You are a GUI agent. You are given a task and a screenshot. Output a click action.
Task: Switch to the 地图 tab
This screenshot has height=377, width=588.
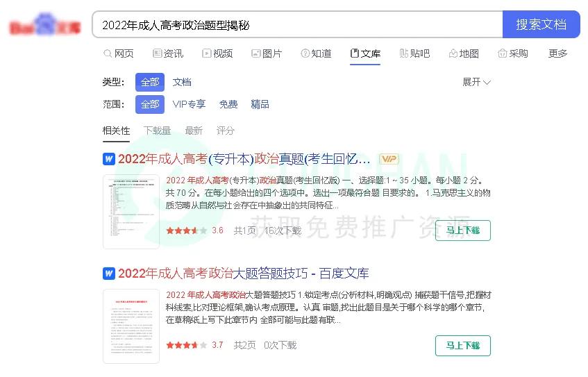click(464, 53)
